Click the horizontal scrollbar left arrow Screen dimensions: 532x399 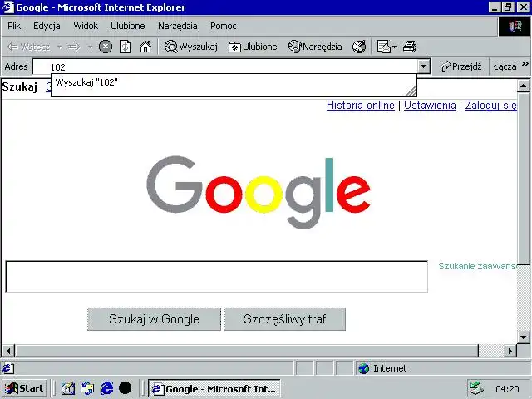[x=8, y=351]
